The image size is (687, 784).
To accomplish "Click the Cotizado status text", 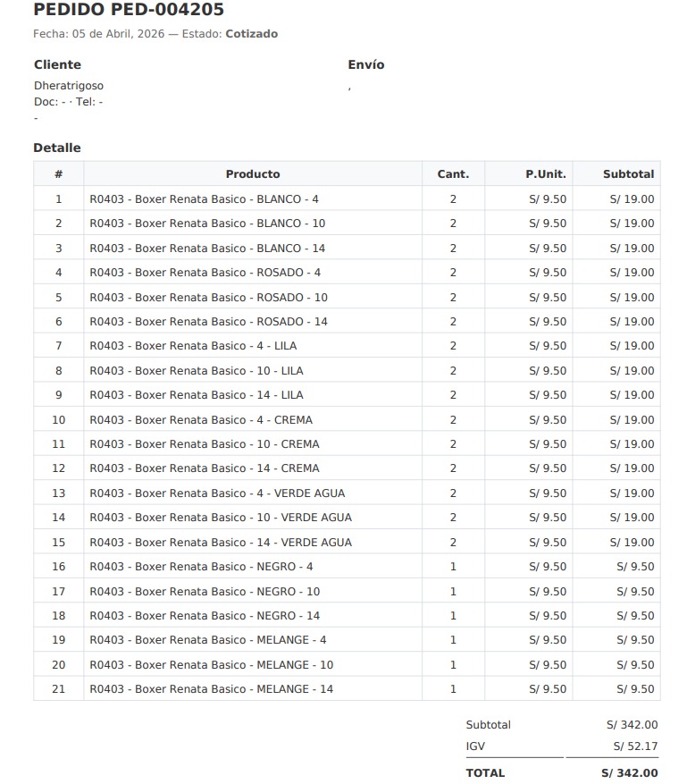I will coord(251,34).
